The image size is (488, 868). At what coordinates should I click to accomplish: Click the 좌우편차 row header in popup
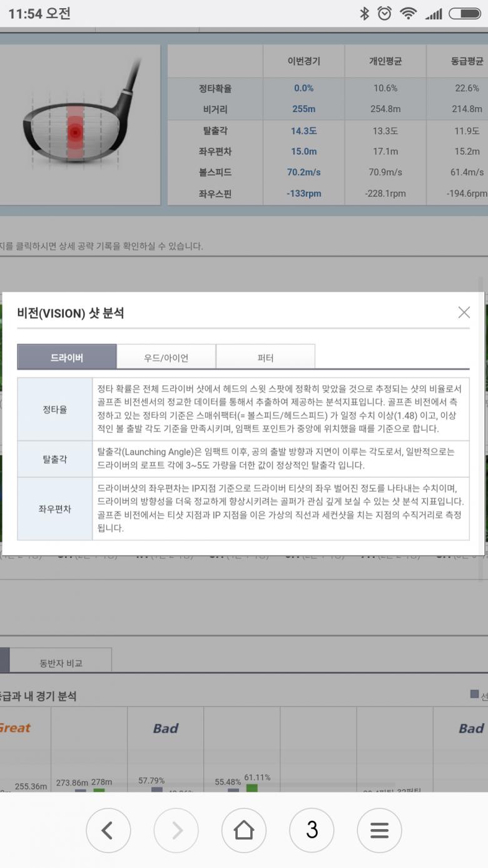pos(55,509)
